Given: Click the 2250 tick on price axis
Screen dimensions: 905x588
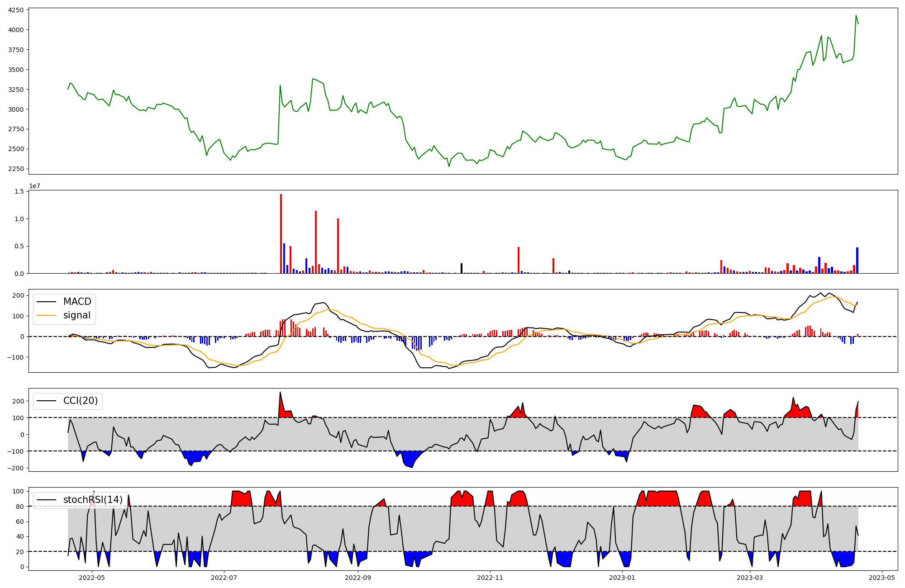Looking at the screenshot, I should coord(16,169).
